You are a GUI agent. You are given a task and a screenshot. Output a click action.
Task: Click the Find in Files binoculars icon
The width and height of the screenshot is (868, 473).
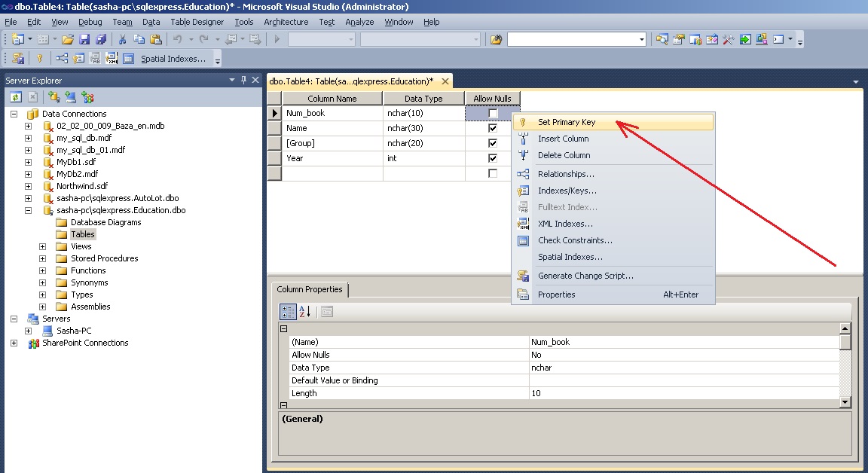496,39
